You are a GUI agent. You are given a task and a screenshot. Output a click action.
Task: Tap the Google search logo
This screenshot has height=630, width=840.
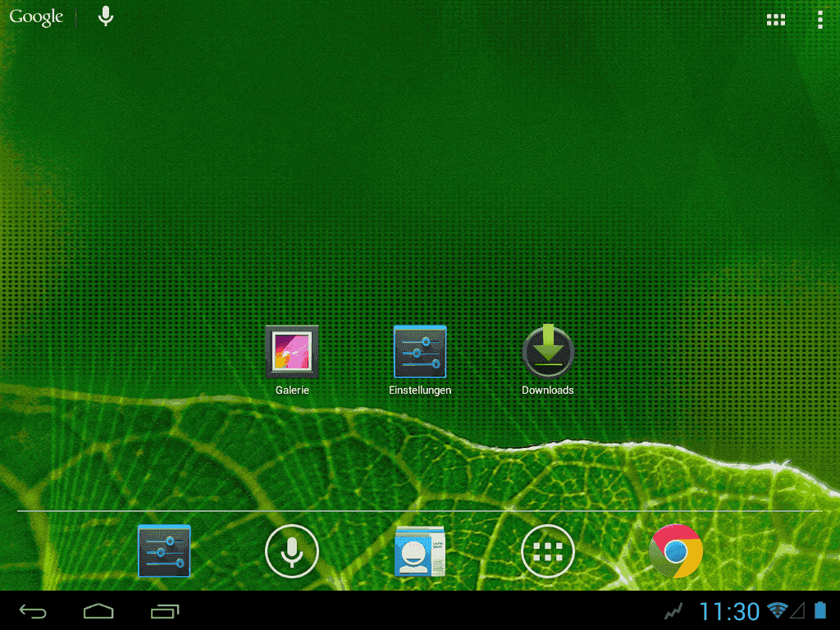tap(36, 17)
